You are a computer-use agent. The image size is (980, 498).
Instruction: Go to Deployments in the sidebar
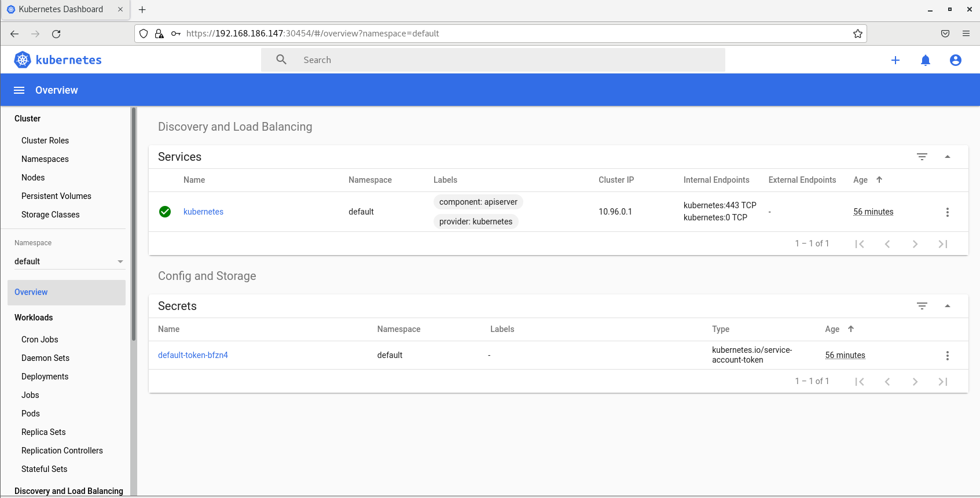click(x=45, y=377)
